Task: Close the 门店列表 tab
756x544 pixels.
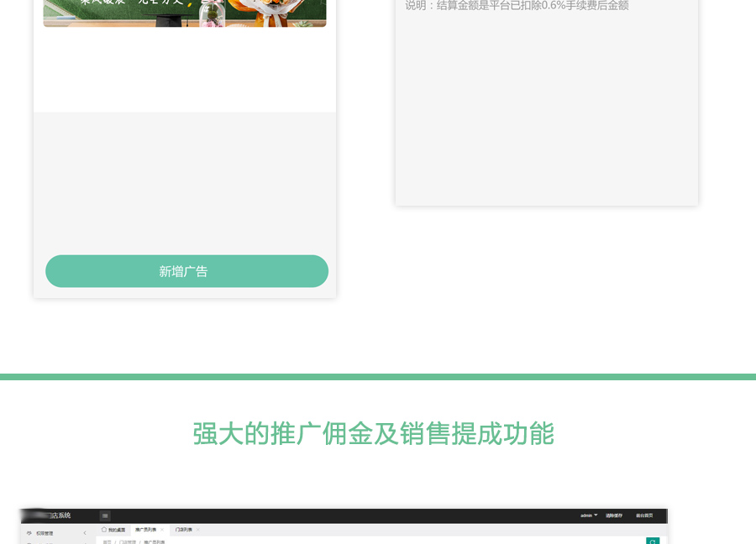Action: coord(198,530)
